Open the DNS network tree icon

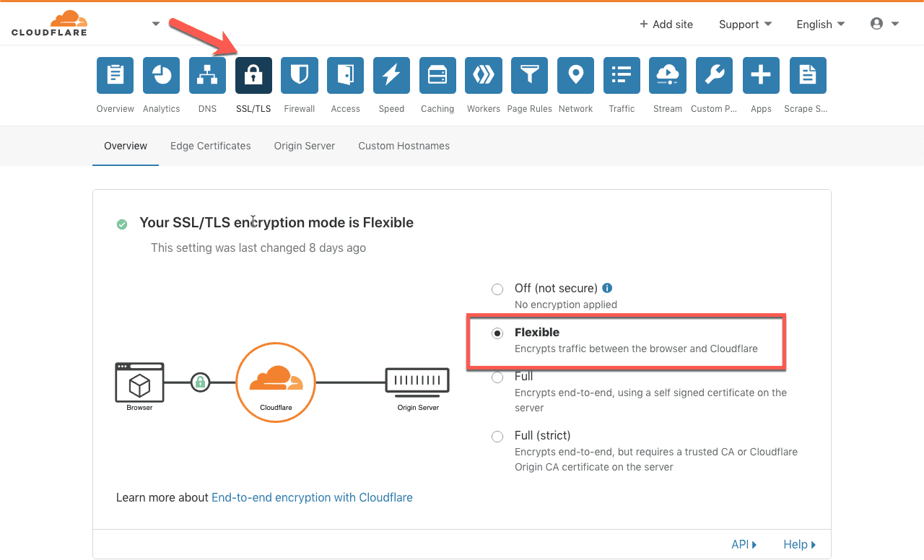[207, 76]
